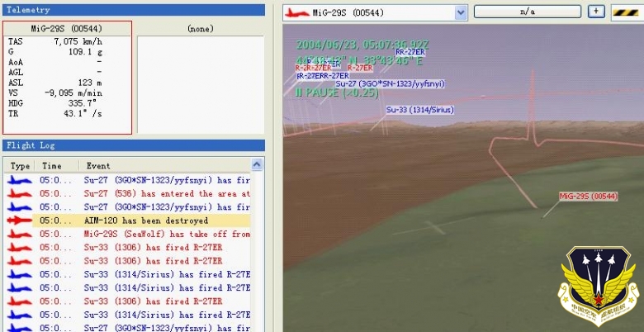Click the n/a secondary object button
Image resolution: width=644 pixels, height=332 pixels.
point(528,12)
